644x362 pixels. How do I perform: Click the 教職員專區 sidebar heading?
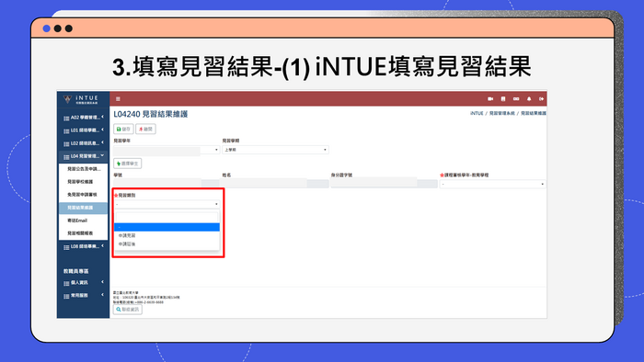click(76, 271)
